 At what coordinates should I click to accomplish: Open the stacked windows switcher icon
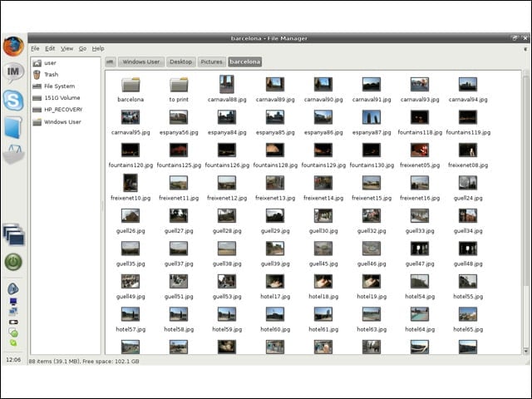13,234
